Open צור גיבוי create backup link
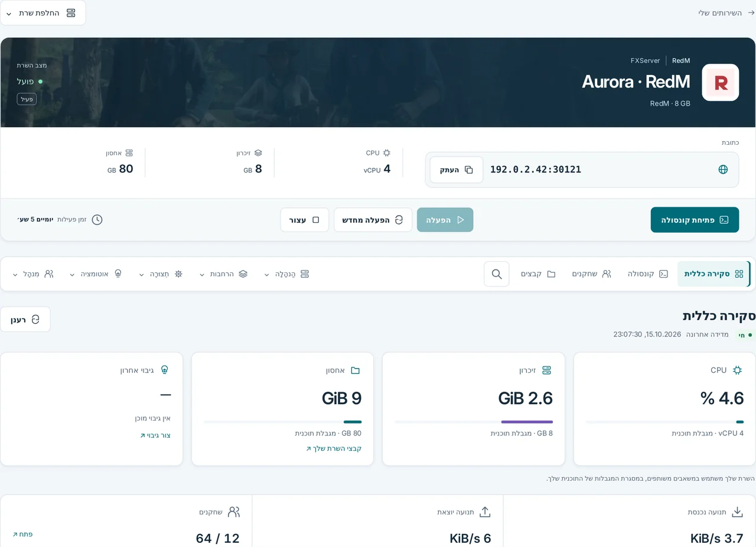 pyautogui.click(x=155, y=435)
